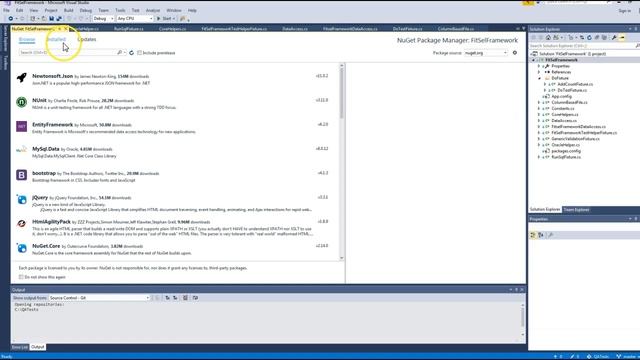
Task: Collapse the FitSelFramework project node
Action: pos(533,60)
